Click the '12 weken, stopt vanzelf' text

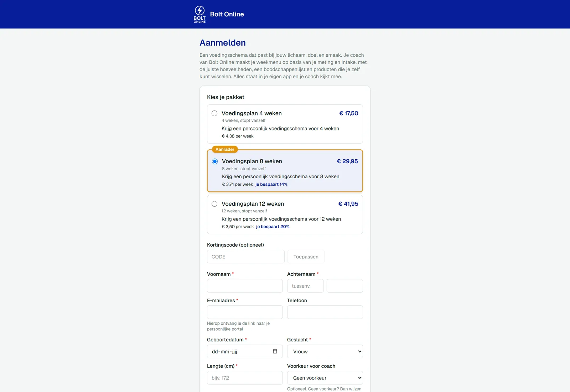coord(244,211)
